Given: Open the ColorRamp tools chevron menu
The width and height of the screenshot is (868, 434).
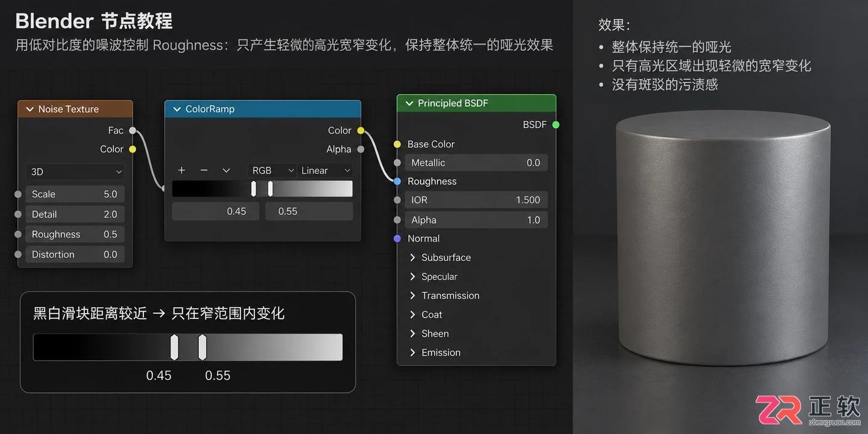Looking at the screenshot, I should point(226,171).
